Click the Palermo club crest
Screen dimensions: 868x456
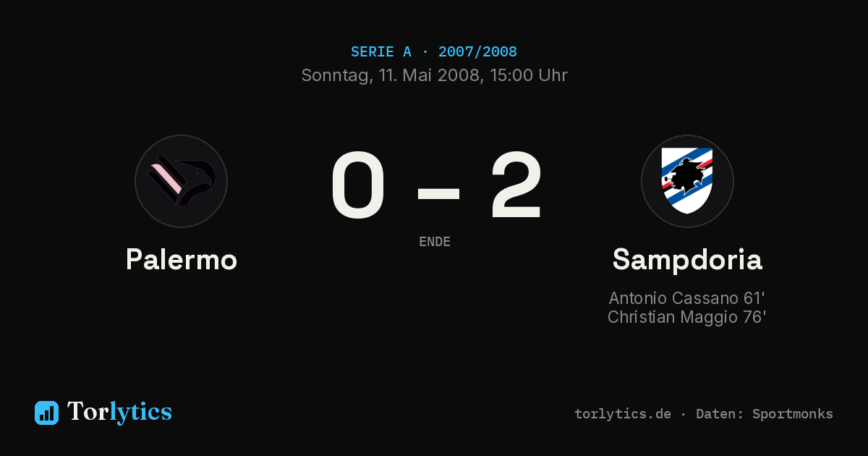pos(181,181)
